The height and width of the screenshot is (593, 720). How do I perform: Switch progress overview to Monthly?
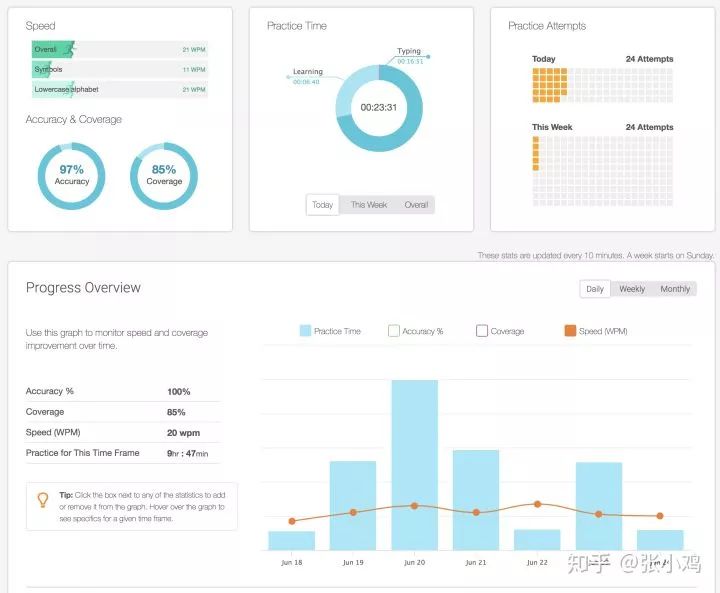click(x=675, y=289)
